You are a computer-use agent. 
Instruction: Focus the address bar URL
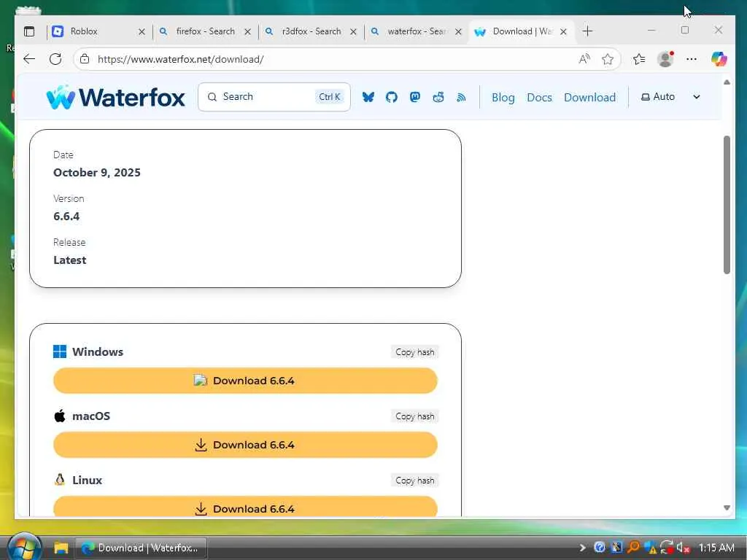pyautogui.click(x=181, y=59)
